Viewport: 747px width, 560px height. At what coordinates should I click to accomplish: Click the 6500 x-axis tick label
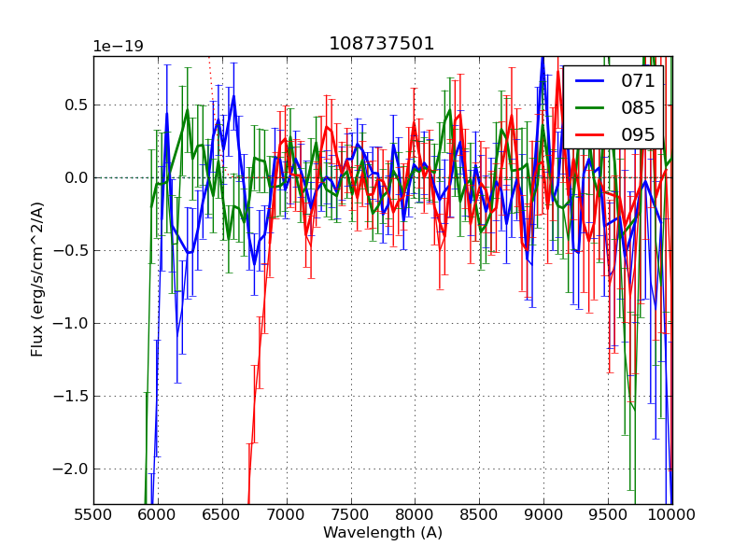pos(222,513)
